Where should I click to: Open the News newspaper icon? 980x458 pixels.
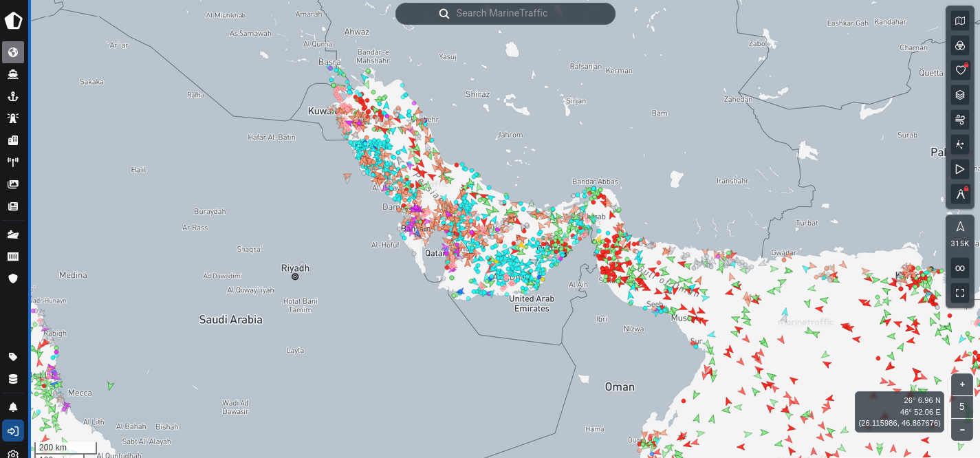point(13,206)
